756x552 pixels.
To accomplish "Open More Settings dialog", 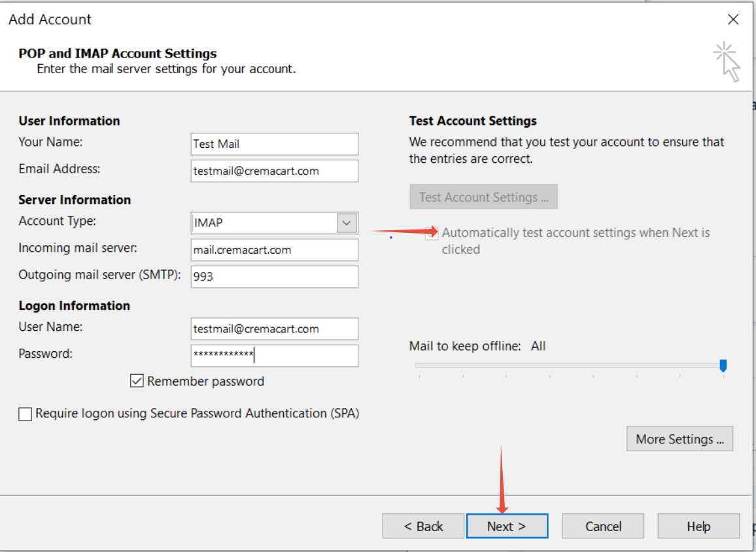I will 680,439.
